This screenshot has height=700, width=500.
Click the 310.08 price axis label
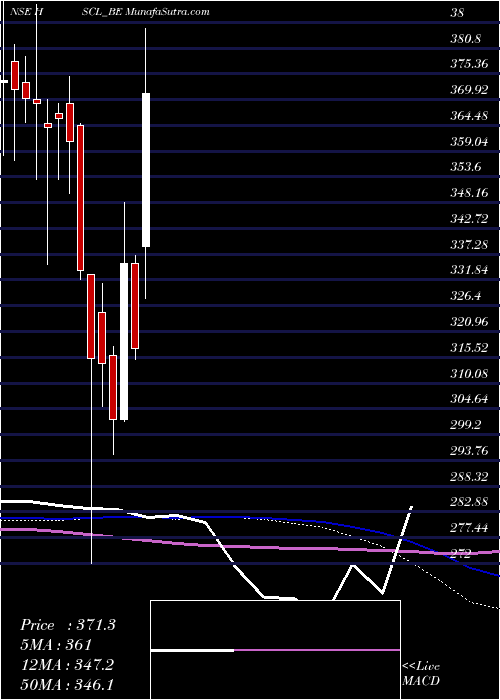click(469, 374)
